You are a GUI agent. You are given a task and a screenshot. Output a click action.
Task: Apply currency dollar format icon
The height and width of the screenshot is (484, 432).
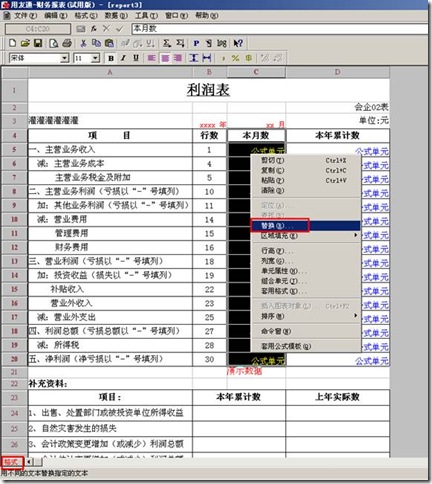248,58
